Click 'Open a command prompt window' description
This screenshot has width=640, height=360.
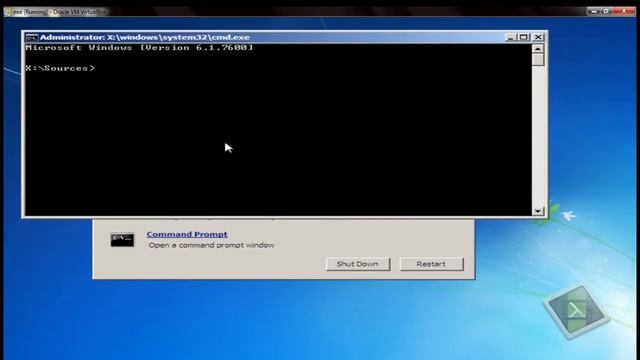(x=211, y=245)
